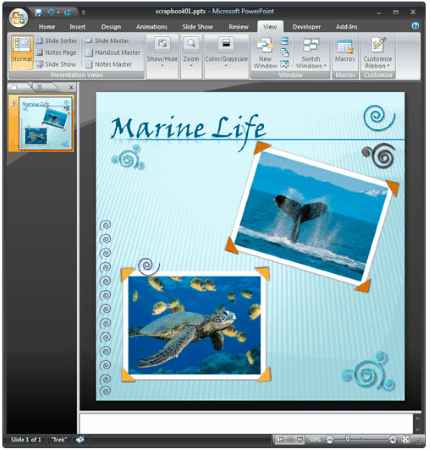The height and width of the screenshot is (450, 430).
Task: Click the Move Split icon
Action: [285, 64]
